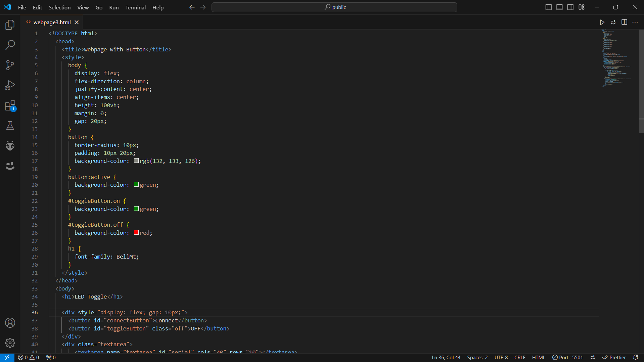Open the Accounts menu
The height and width of the screenshot is (362, 644).
point(10,323)
